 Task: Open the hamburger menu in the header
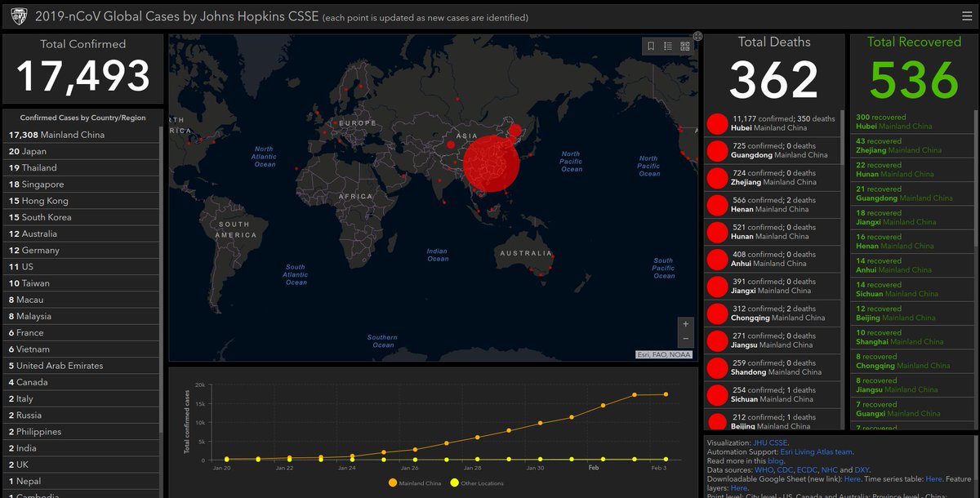click(967, 16)
